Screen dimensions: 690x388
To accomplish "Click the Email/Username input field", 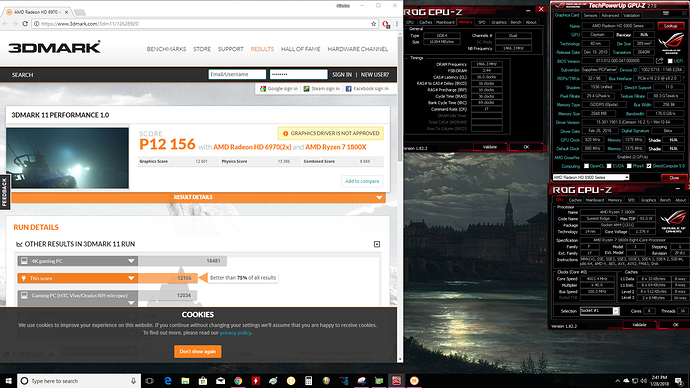I will point(237,74).
